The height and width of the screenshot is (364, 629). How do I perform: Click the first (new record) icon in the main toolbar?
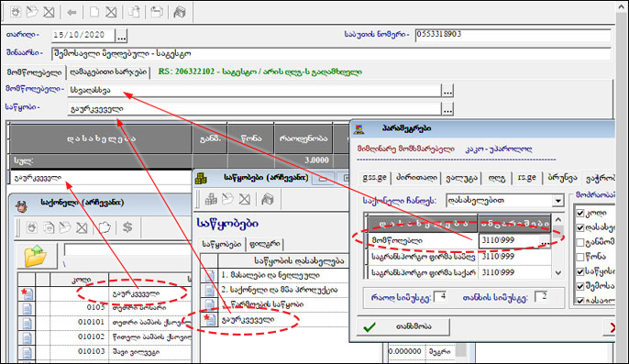[x=16, y=12]
